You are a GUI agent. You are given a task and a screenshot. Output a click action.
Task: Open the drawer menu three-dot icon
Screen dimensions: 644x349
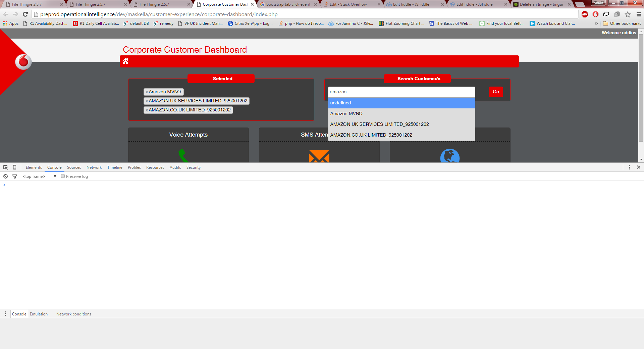[5, 314]
